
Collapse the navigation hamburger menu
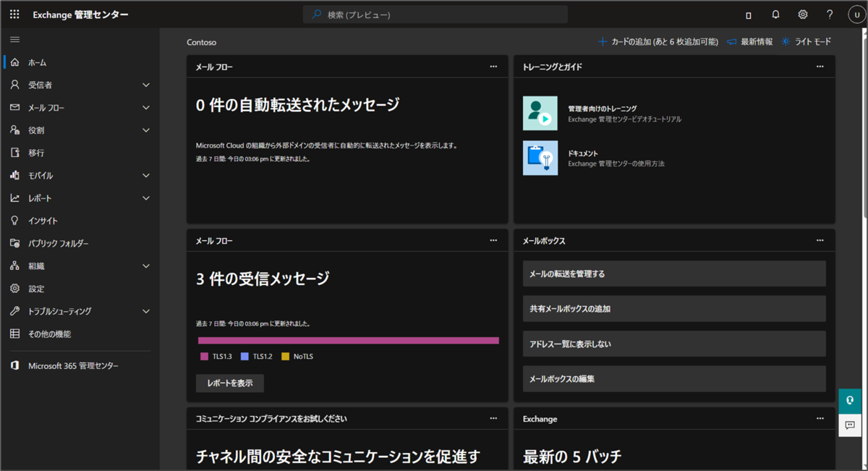14,39
